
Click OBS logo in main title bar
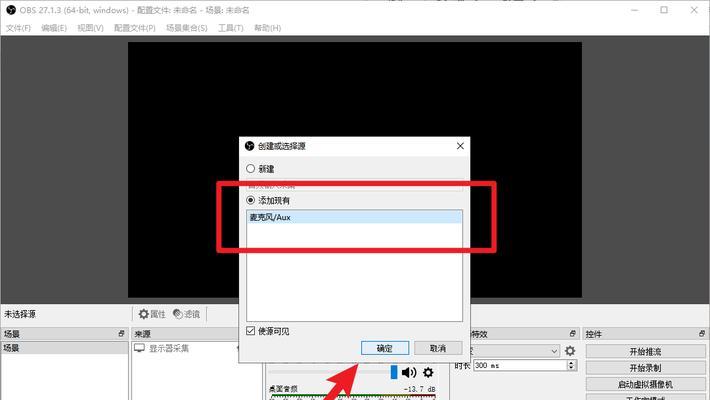(x=11, y=10)
